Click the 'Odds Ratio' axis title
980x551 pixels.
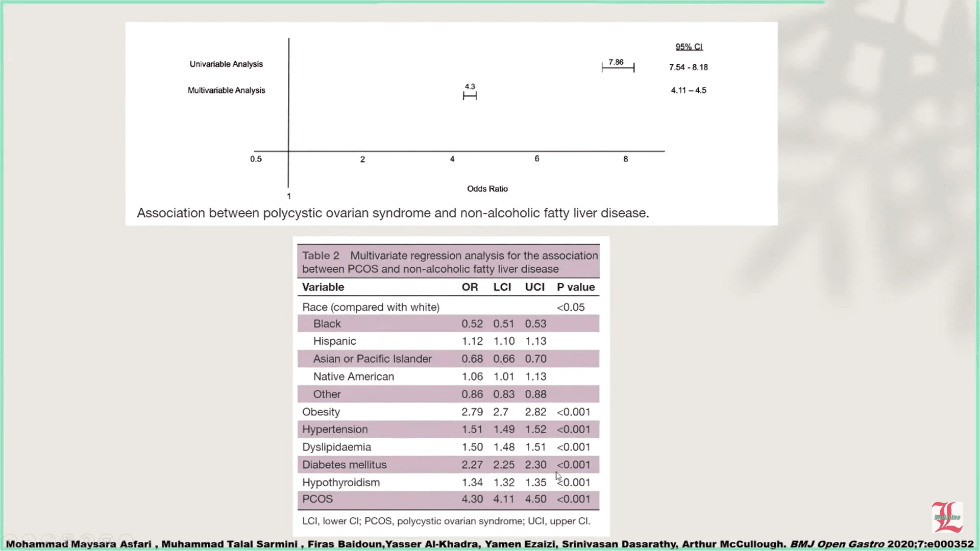click(x=487, y=189)
